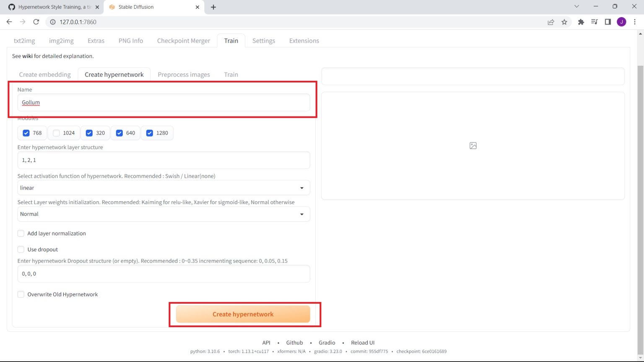Open the browser extensions puzzle icon
Screen dimensions: 644x362
(581, 22)
